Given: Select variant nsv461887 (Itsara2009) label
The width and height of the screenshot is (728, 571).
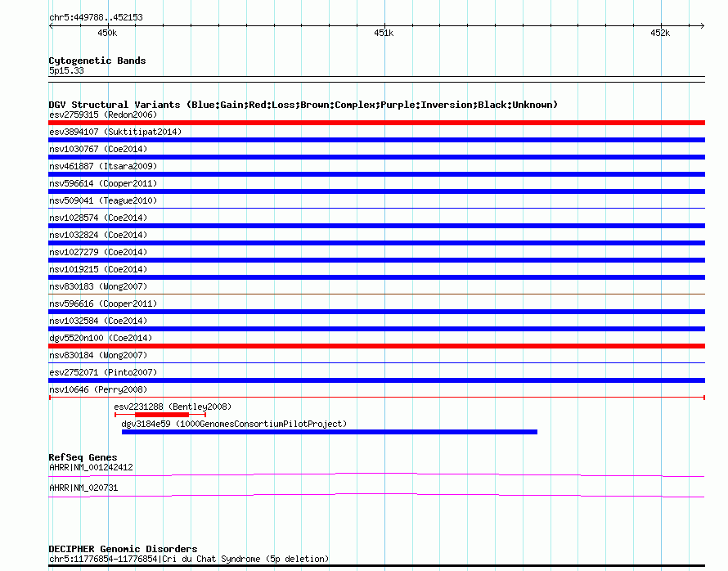Looking at the screenshot, I should [103, 166].
